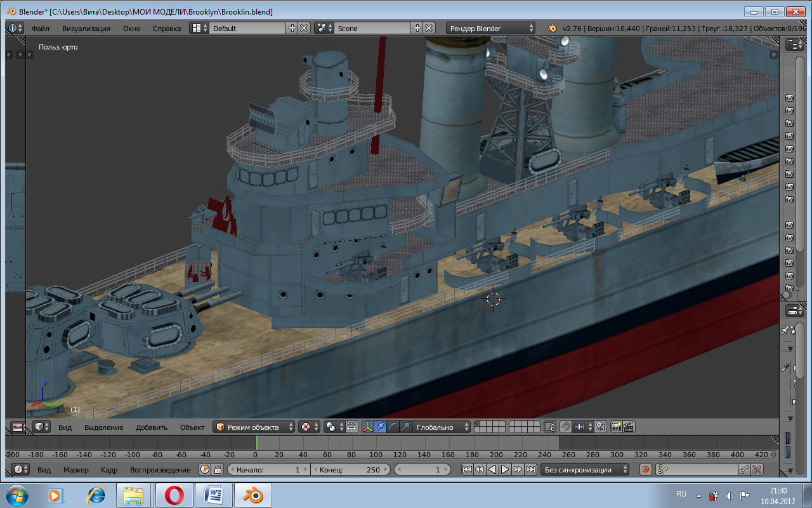Open the Файл menu

41,29
